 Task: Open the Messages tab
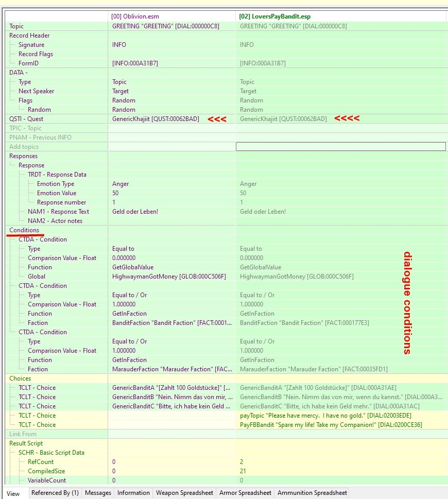click(x=98, y=493)
